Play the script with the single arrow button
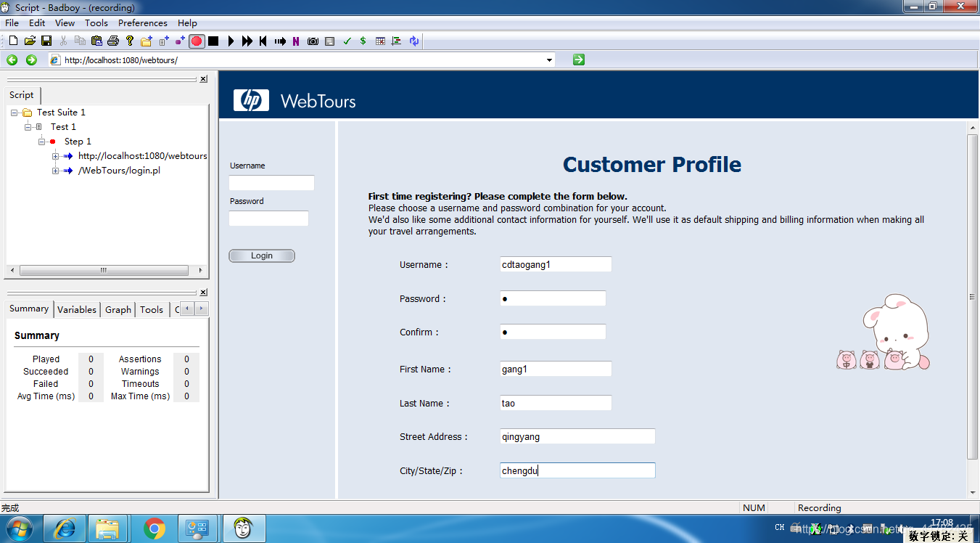This screenshot has height=543, width=980. point(231,41)
